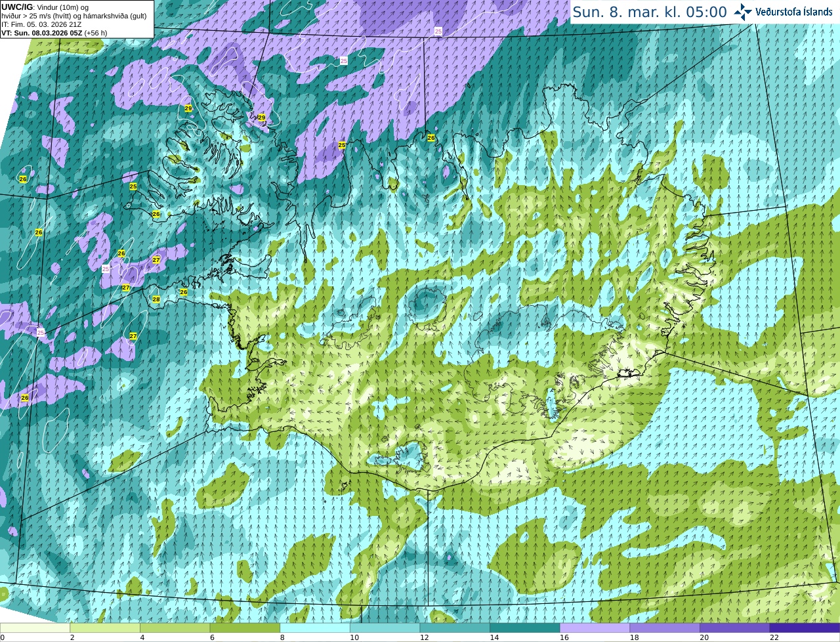Click the legend scale value 2

[72, 637]
